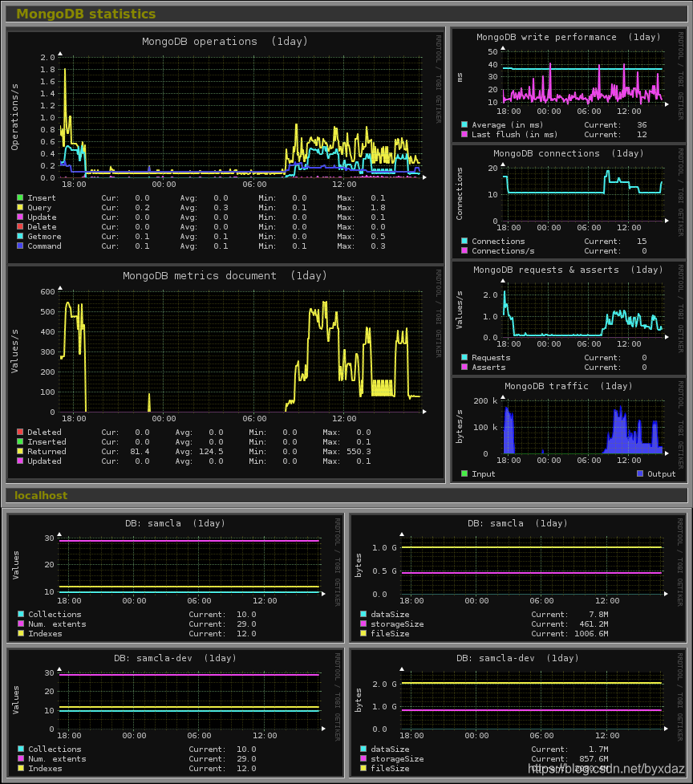Click the 'MongoDB operations (1day)' title
Viewport: 693px width, 784px height.
point(225,42)
